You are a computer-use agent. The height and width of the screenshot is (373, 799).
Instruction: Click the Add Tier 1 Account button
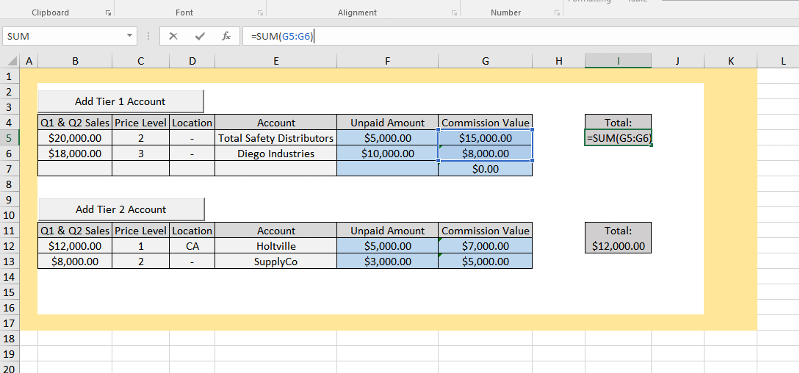coord(121,101)
